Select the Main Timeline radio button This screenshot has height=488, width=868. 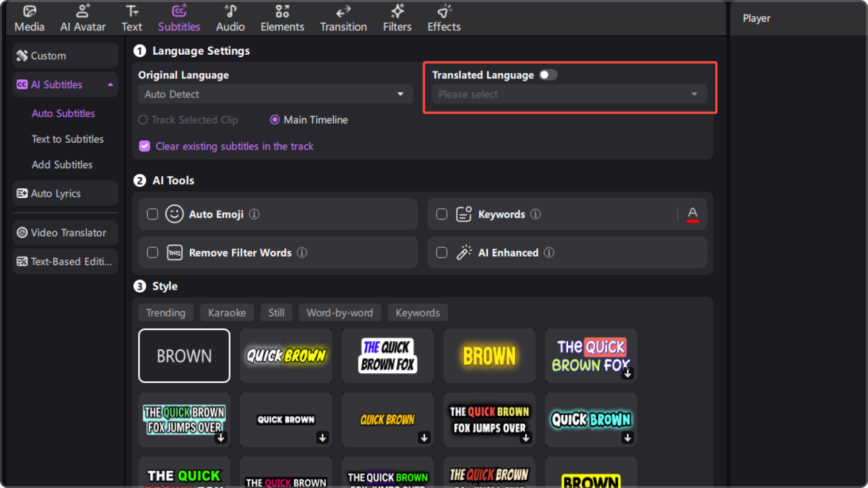(x=275, y=120)
